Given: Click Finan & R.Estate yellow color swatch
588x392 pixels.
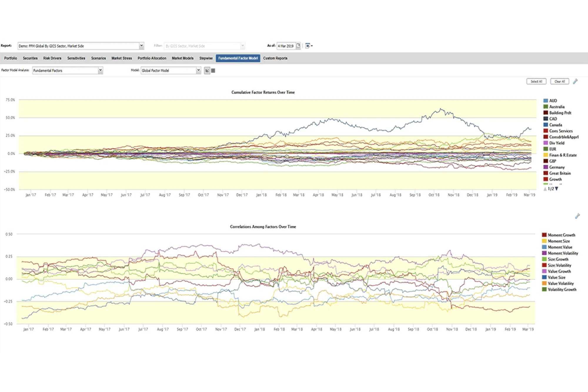Looking at the screenshot, I should pyautogui.click(x=546, y=155).
